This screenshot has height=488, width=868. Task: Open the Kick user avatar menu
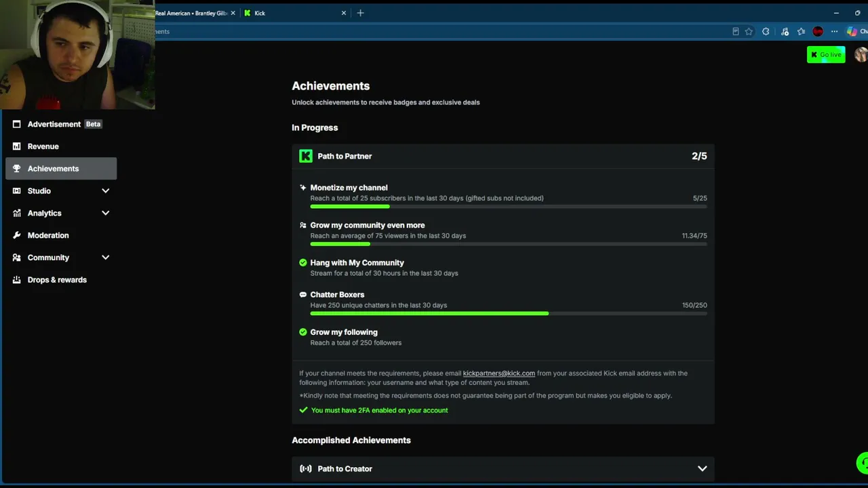[x=861, y=55]
